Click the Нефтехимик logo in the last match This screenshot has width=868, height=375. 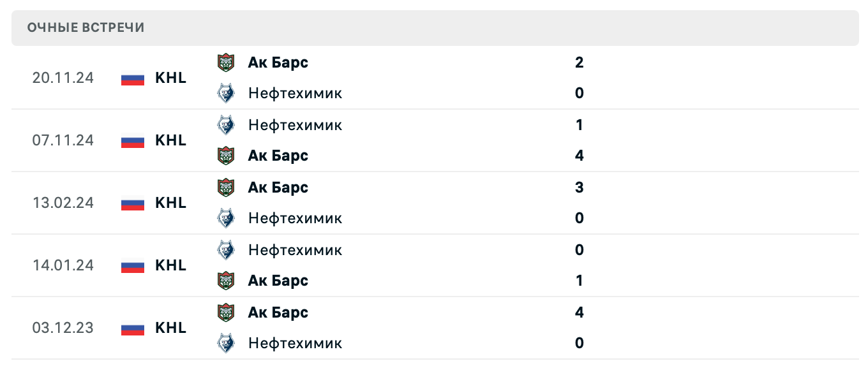(x=227, y=343)
